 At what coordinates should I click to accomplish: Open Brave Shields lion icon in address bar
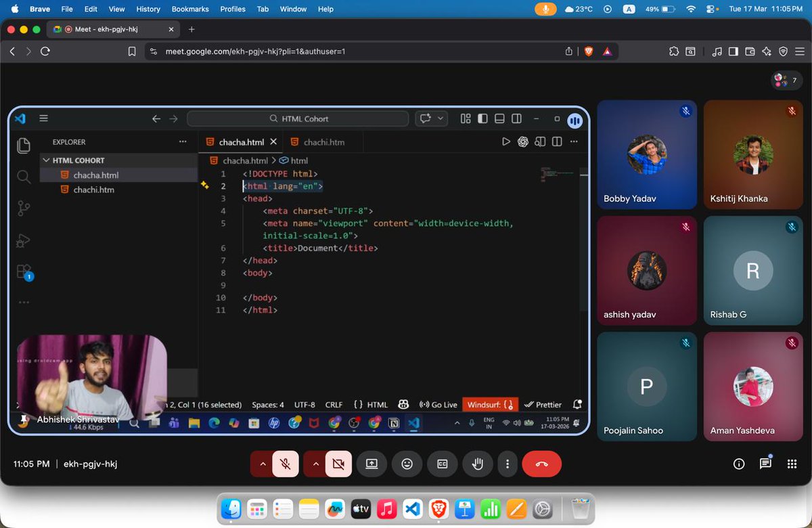click(589, 51)
